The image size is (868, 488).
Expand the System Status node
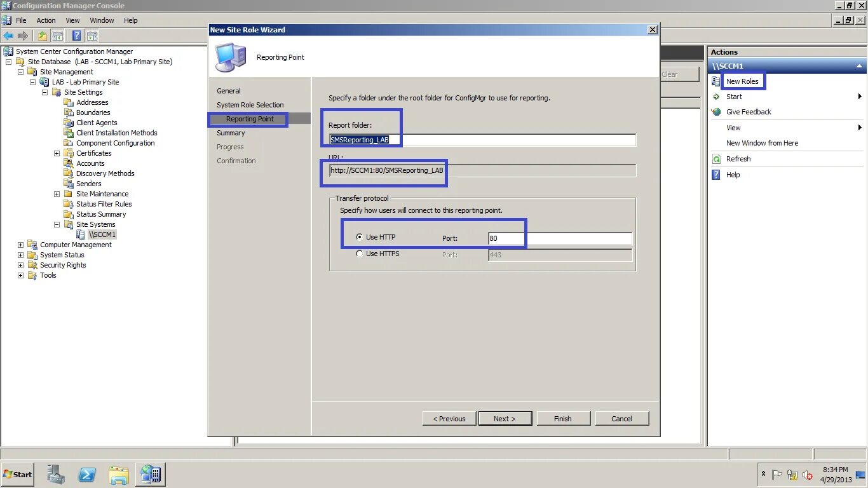pos(20,255)
